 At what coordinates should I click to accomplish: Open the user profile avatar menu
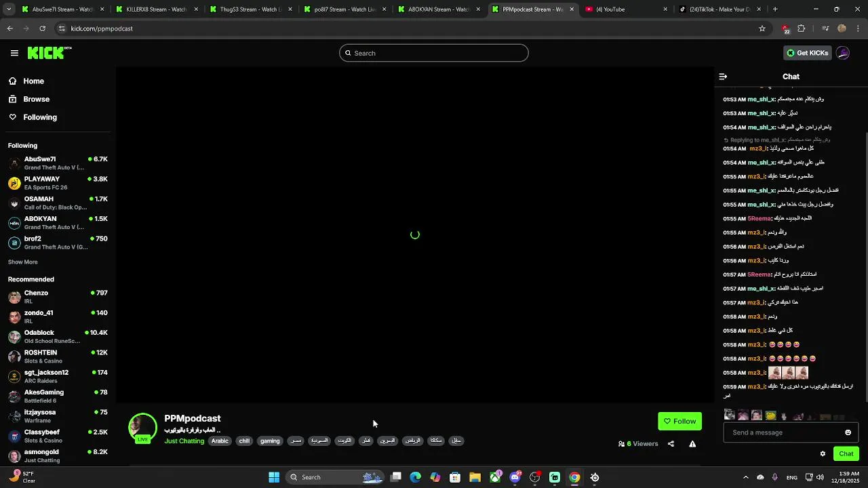pos(843,53)
